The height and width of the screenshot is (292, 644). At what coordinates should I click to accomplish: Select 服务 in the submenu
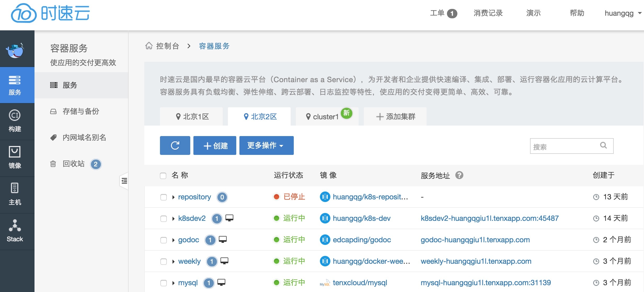pos(81,85)
